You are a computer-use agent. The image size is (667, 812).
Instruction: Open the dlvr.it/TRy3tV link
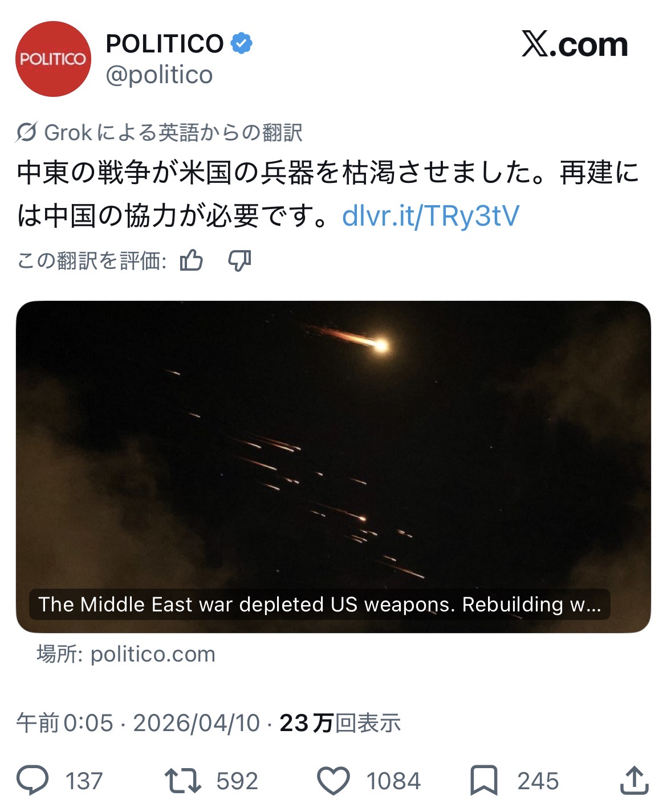coord(431,216)
